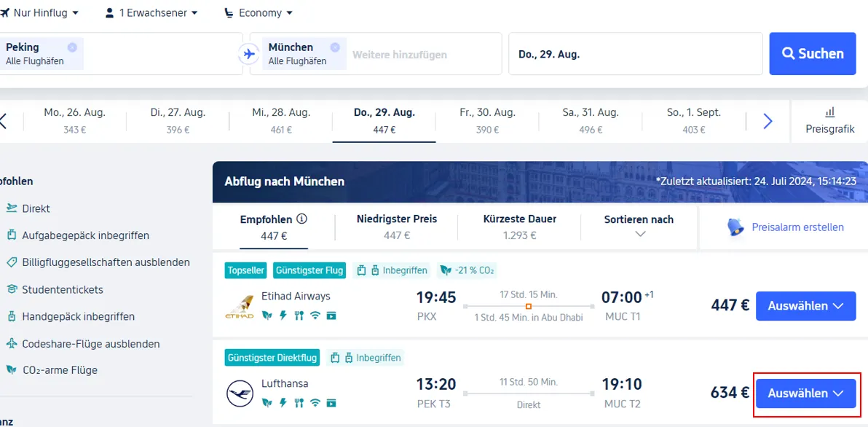This screenshot has width=868, height=427.
Task: Clear München destination chip
Action: (x=335, y=47)
